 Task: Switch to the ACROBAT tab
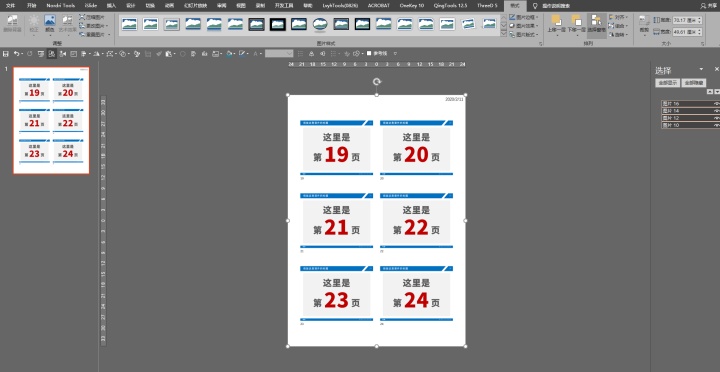[x=379, y=6]
